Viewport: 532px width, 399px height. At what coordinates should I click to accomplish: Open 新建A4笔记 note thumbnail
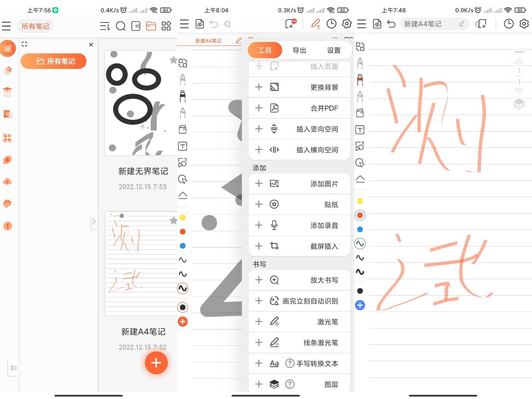141,264
